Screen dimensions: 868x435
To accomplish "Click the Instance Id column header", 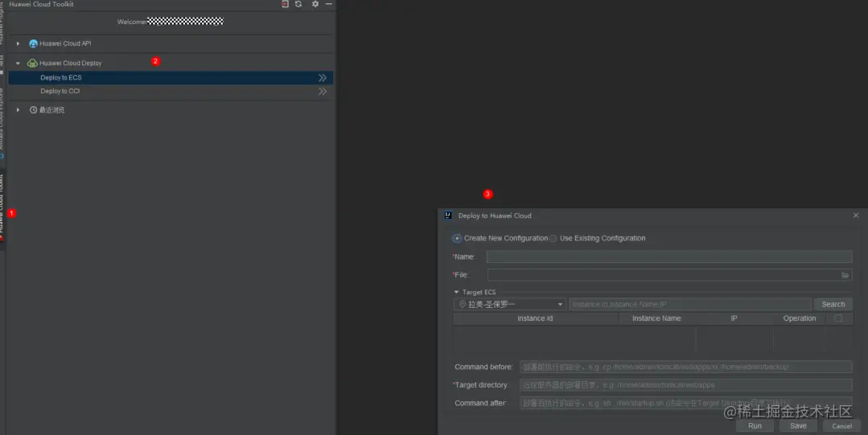I will tap(535, 318).
